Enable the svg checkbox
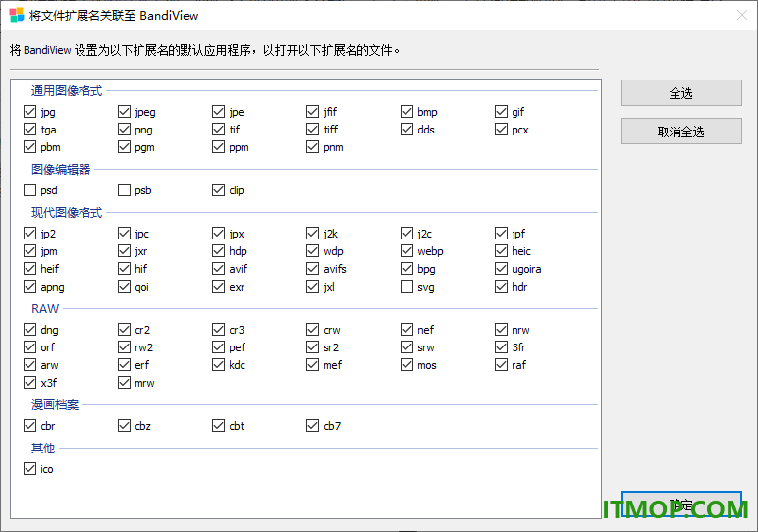 coord(407,287)
